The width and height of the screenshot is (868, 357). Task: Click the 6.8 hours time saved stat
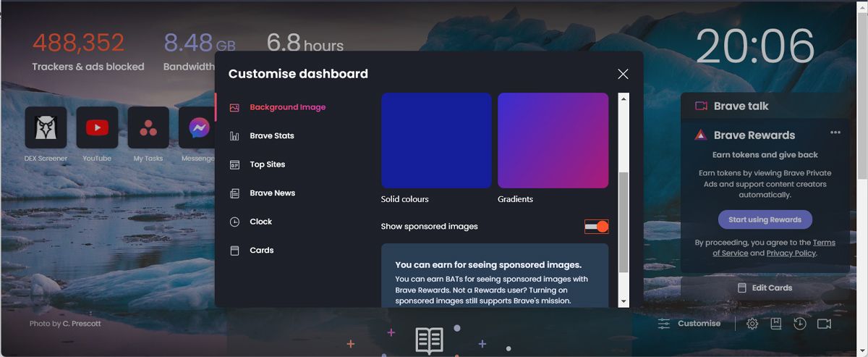[305, 43]
